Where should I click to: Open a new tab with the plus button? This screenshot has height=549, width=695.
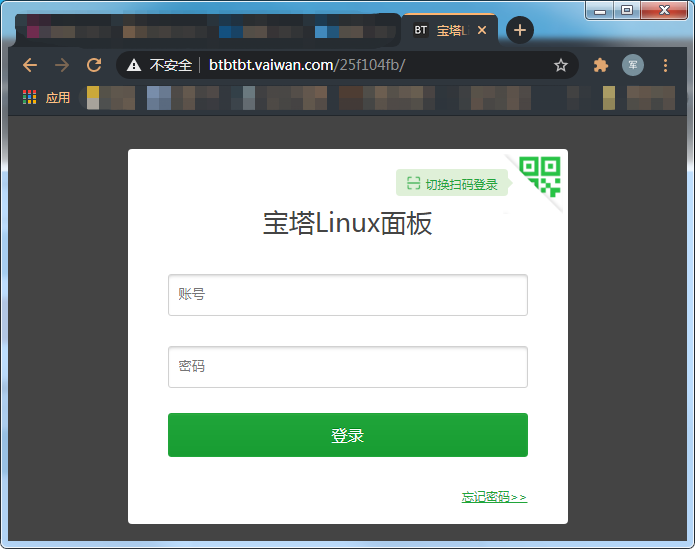(519, 30)
